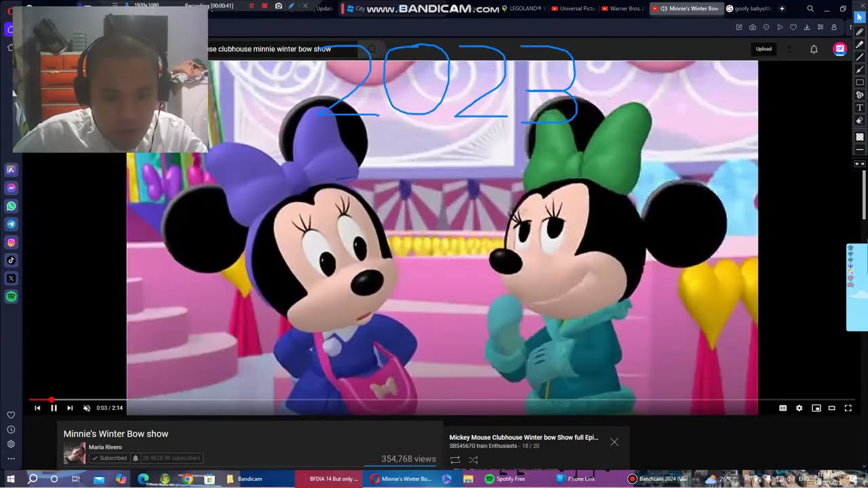This screenshot has height=488, width=868.
Task: Open sidebar three-dot more menu
Action: point(11,459)
